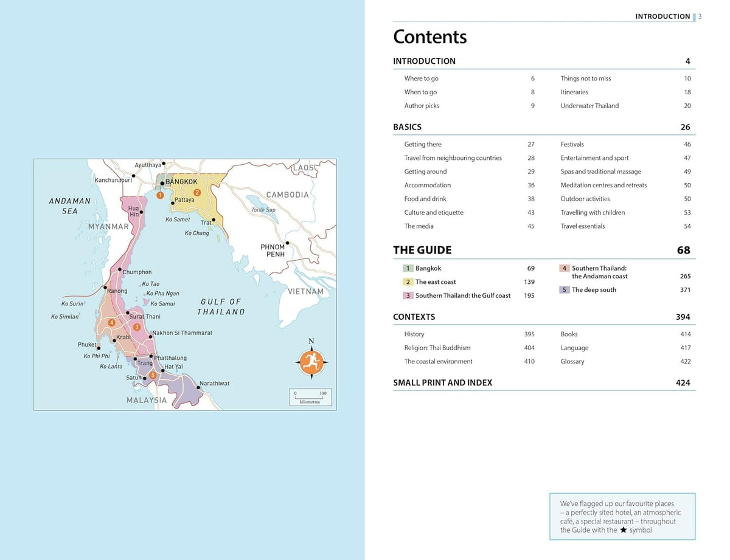Viewport: 730px width, 560px height.
Task: Select 'Spas and traditional massage' entry
Action: click(601, 171)
